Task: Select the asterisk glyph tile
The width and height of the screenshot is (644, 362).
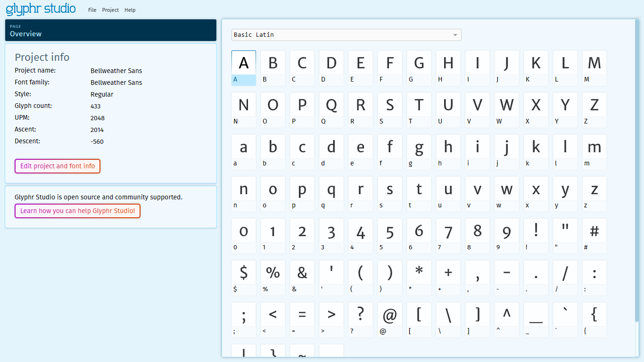Action: pyautogui.click(x=419, y=278)
